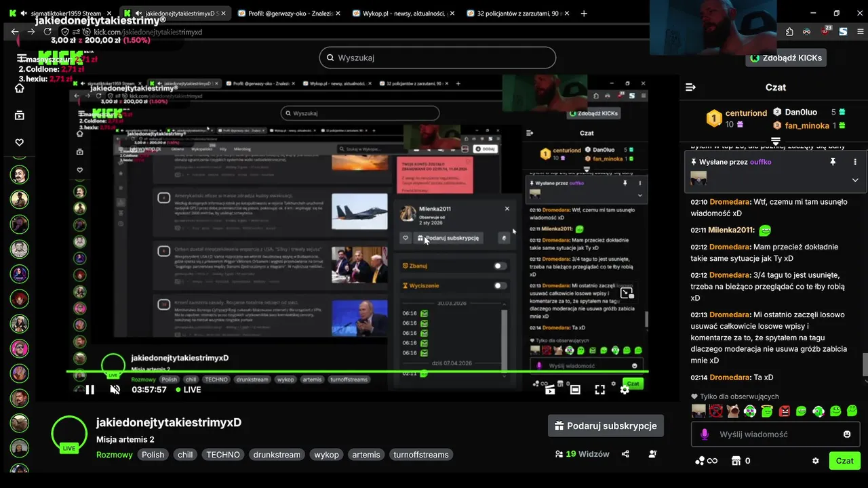Switch to sigmatiktoker1959 Stream tab
The width and height of the screenshot is (868, 488).
pos(61,13)
